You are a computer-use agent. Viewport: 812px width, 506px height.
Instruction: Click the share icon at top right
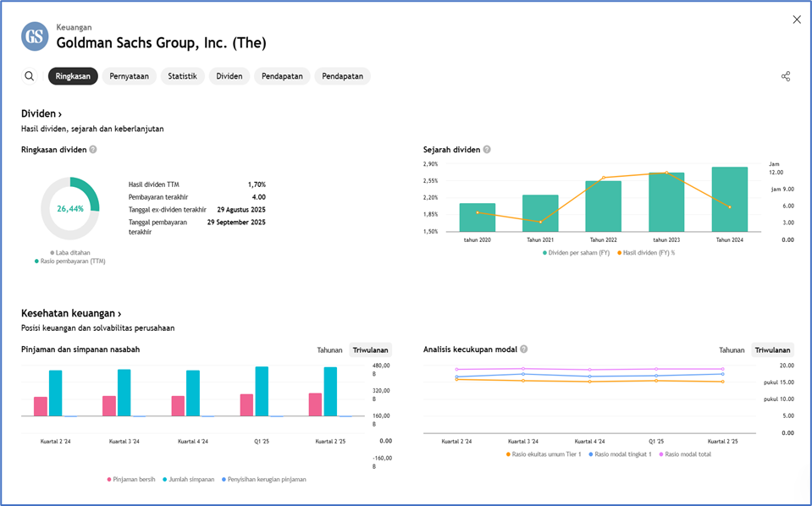click(786, 76)
